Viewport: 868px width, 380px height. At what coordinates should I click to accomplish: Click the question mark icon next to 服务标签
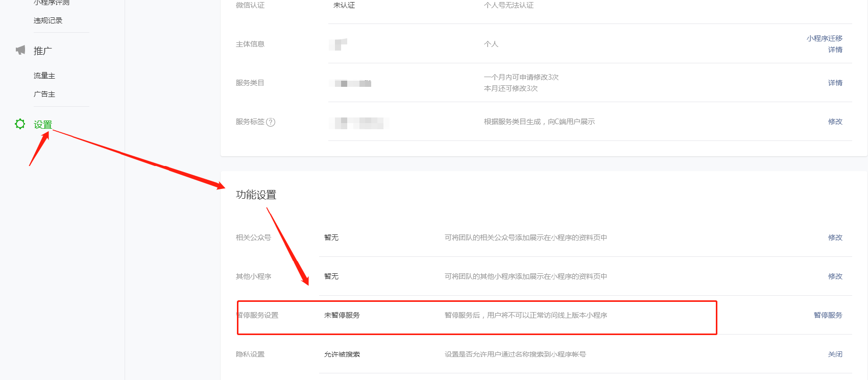tap(271, 122)
